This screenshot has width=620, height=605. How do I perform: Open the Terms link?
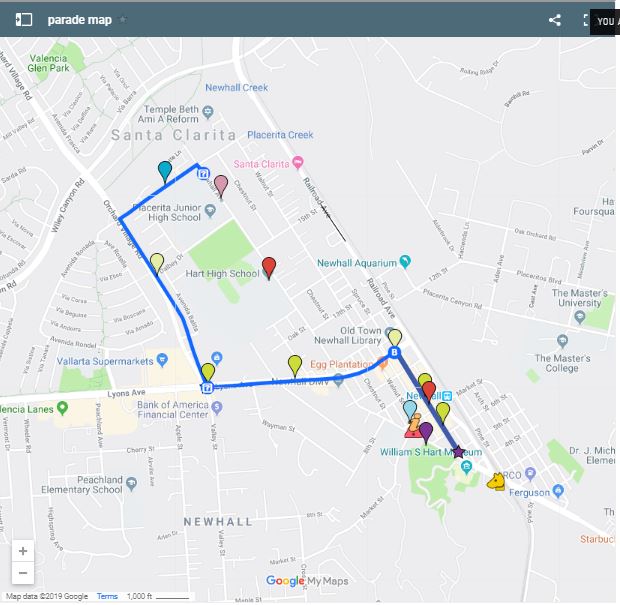[107, 596]
